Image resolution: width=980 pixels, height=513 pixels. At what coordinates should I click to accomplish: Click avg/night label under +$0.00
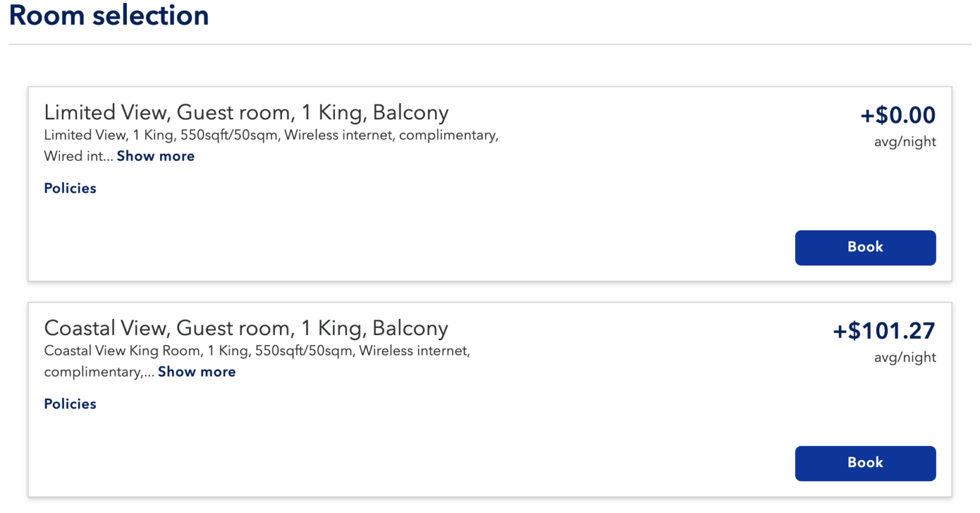[905, 142]
